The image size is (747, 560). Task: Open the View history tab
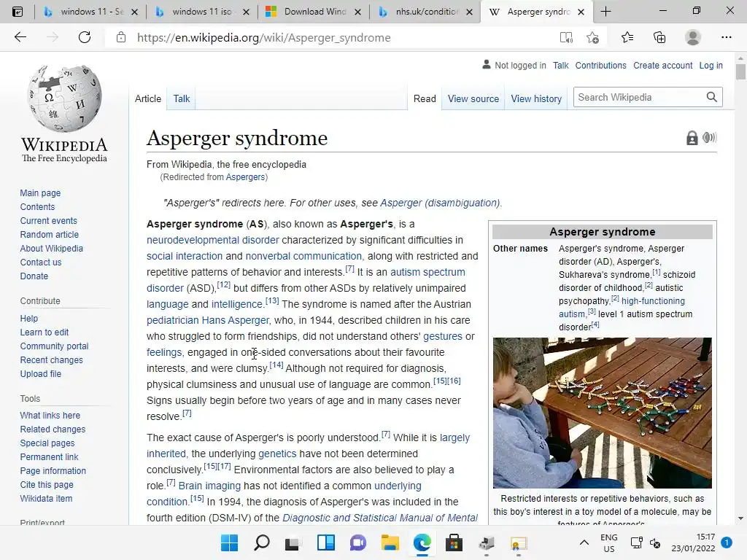point(536,98)
